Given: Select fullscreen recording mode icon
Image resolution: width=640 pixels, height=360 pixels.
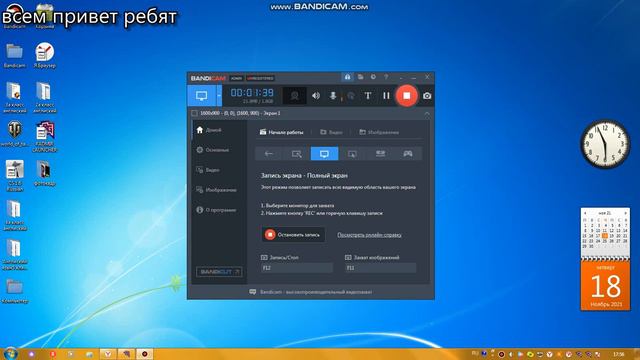Looking at the screenshot, I should [324, 153].
